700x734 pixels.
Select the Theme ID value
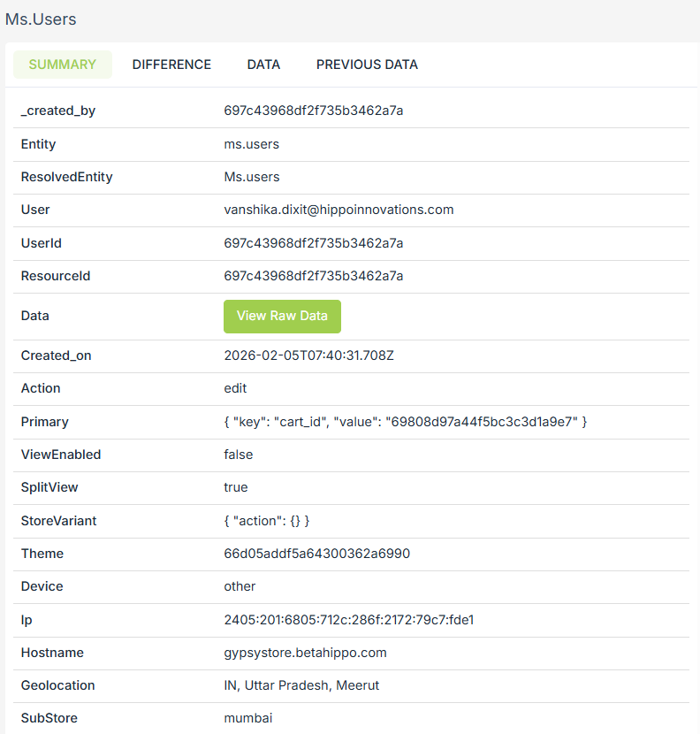point(316,554)
